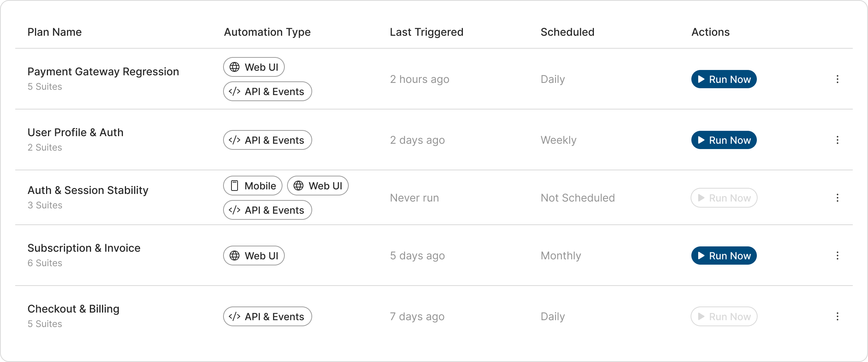Click the Scheduled column header
This screenshot has height=362, width=868.
tap(567, 32)
